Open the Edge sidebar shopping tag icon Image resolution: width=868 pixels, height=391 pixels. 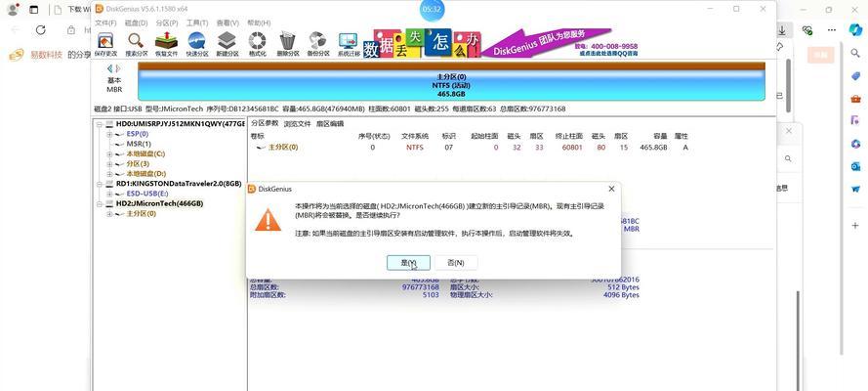pyautogui.click(x=856, y=76)
